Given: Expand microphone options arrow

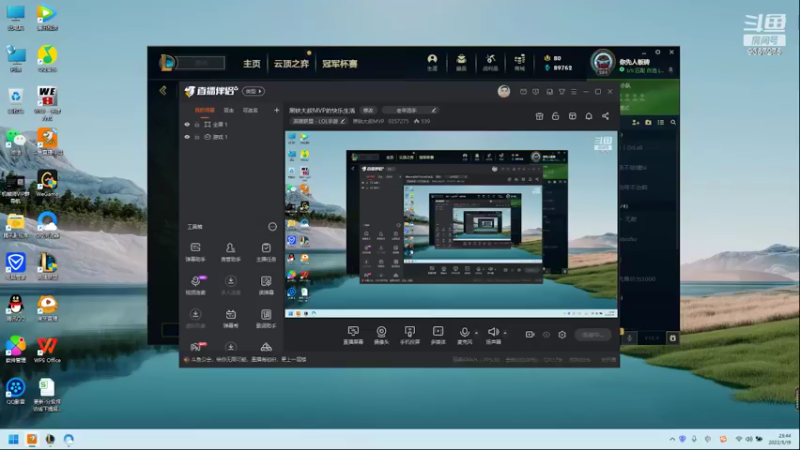Looking at the screenshot, I should 477,333.
